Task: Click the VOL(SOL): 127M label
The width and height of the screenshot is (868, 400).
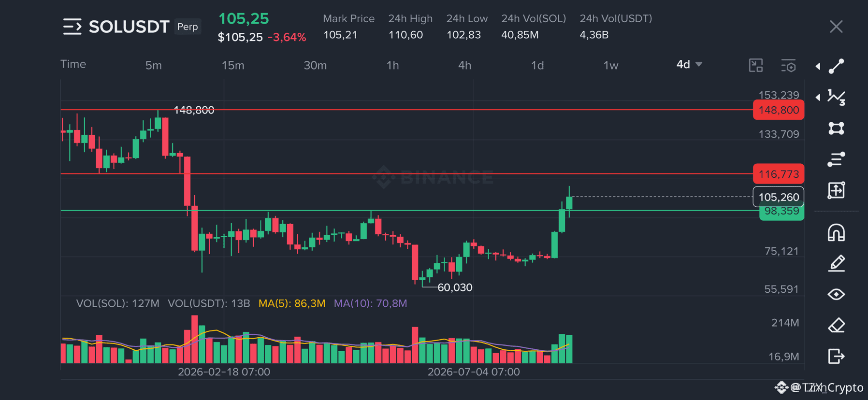Action: pos(117,303)
